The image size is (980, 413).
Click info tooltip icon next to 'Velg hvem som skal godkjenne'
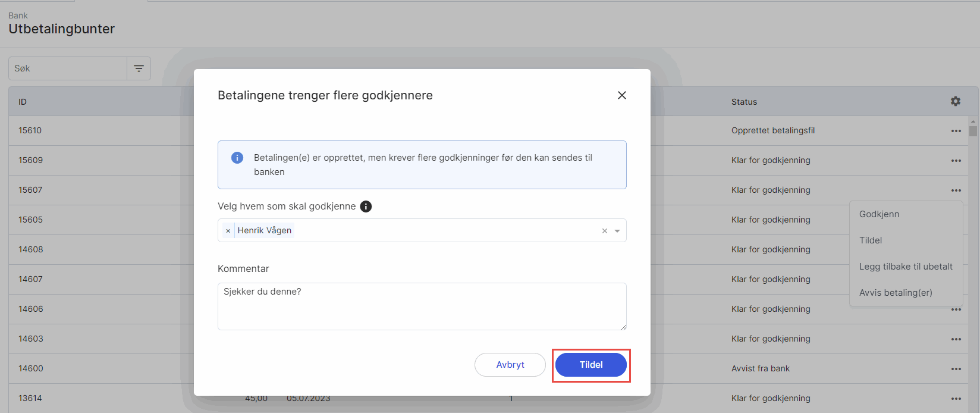(x=366, y=206)
